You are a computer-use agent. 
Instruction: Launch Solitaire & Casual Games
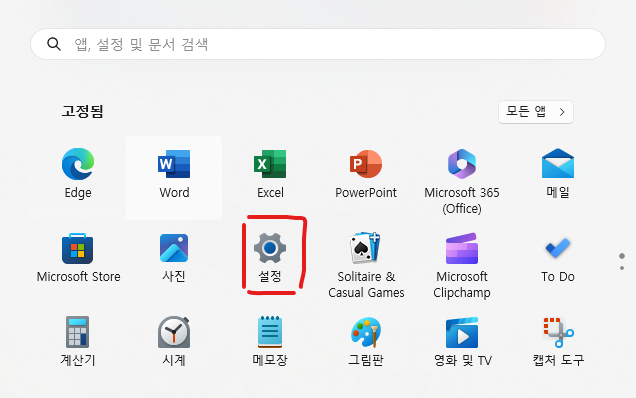pyautogui.click(x=366, y=247)
